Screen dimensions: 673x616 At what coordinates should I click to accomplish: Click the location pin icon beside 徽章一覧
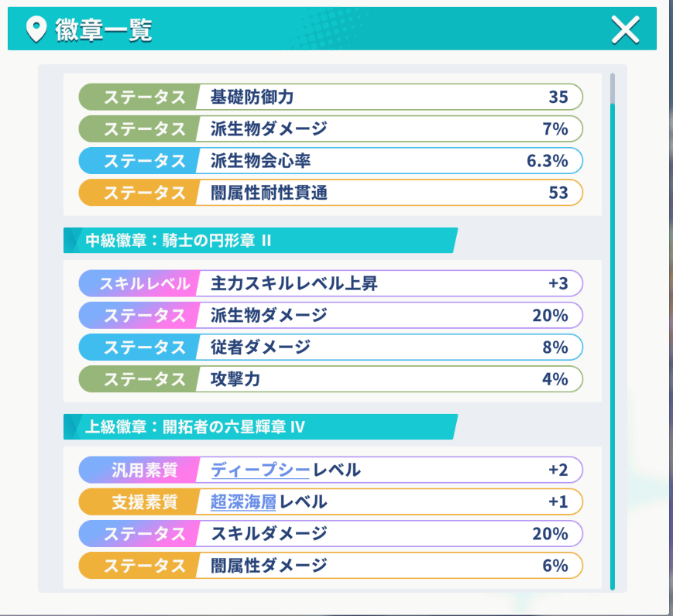click(x=36, y=29)
